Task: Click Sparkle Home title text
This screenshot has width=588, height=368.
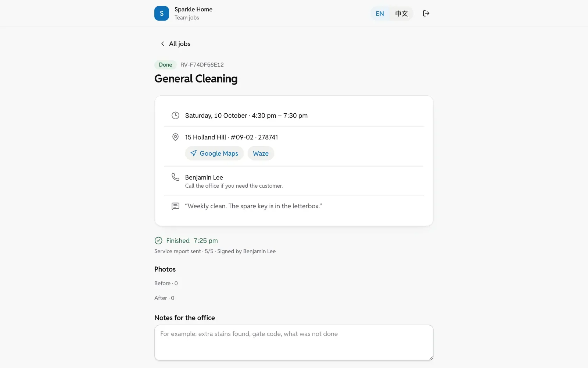Action: pyautogui.click(x=193, y=10)
